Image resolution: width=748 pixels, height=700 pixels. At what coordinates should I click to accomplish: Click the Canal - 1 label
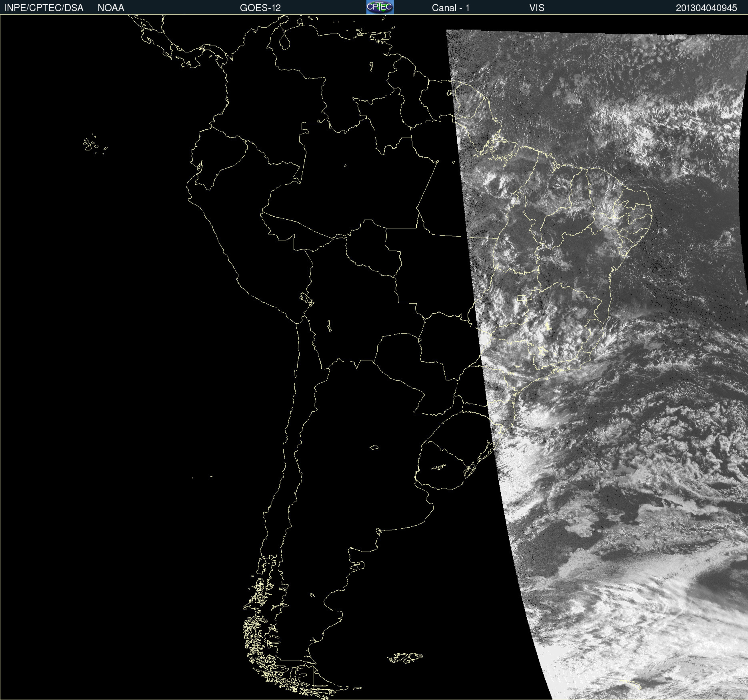[450, 8]
